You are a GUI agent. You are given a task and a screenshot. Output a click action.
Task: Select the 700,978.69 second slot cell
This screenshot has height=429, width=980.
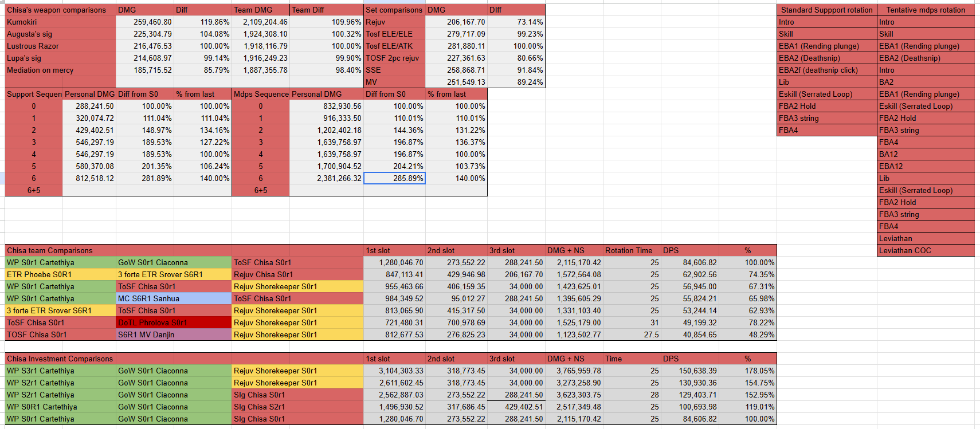pos(457,322)
